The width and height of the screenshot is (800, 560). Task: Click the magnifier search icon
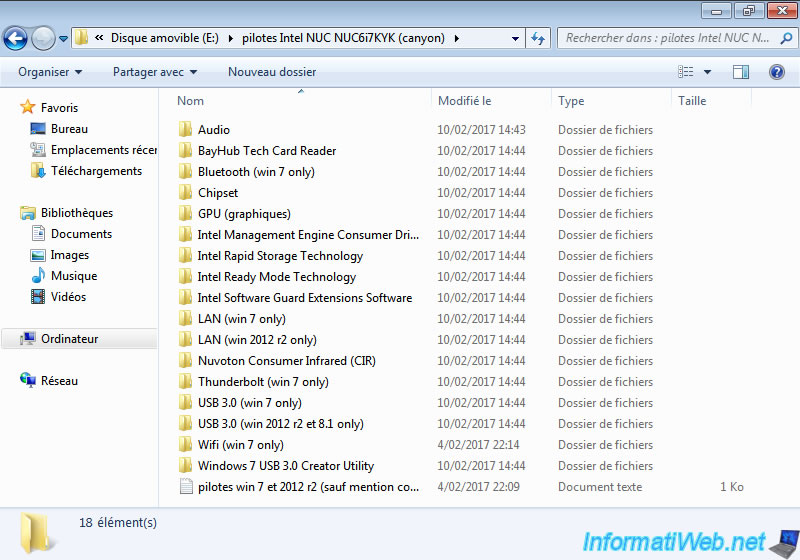[786, 38]
